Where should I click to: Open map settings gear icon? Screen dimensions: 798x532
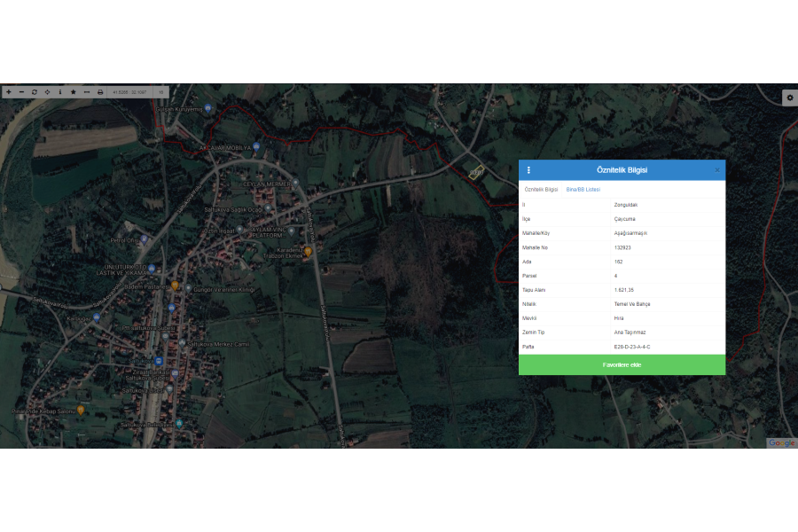tap(789, 98)
